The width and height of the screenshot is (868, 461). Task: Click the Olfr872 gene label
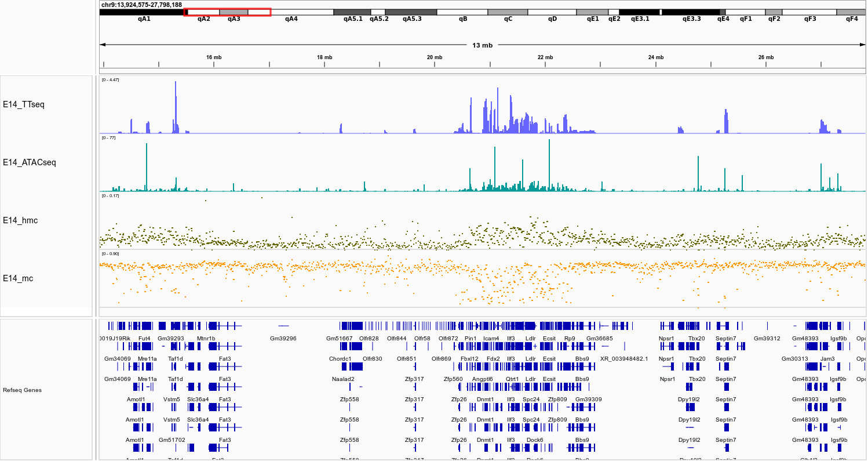(448, 338)
